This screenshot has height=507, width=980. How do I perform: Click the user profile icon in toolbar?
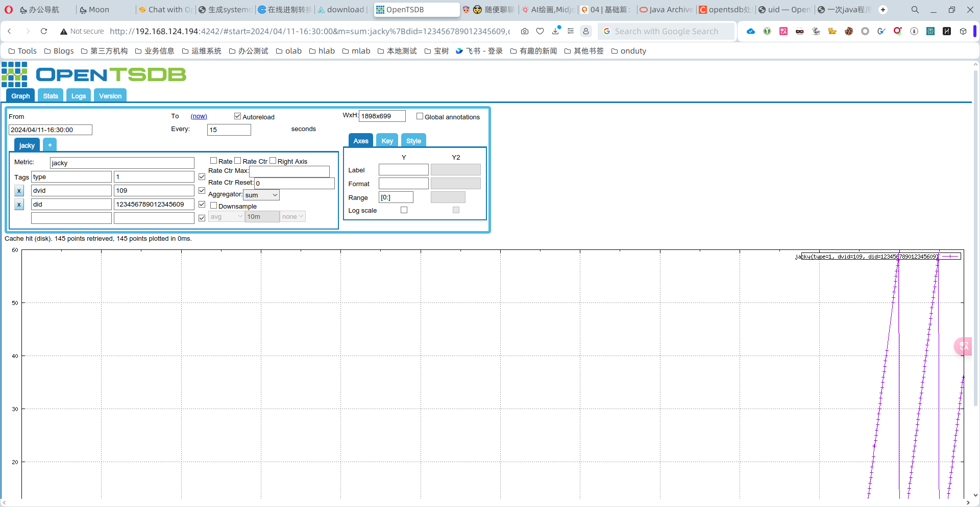(x=586, y=31)
